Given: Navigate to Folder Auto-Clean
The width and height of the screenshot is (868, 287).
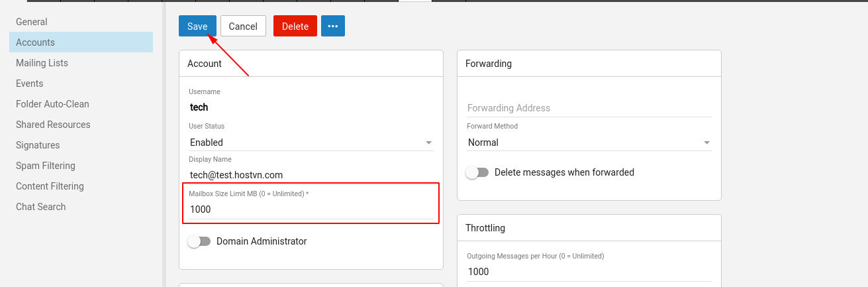Looking at the screenshot, I should [x=52, y=104].
